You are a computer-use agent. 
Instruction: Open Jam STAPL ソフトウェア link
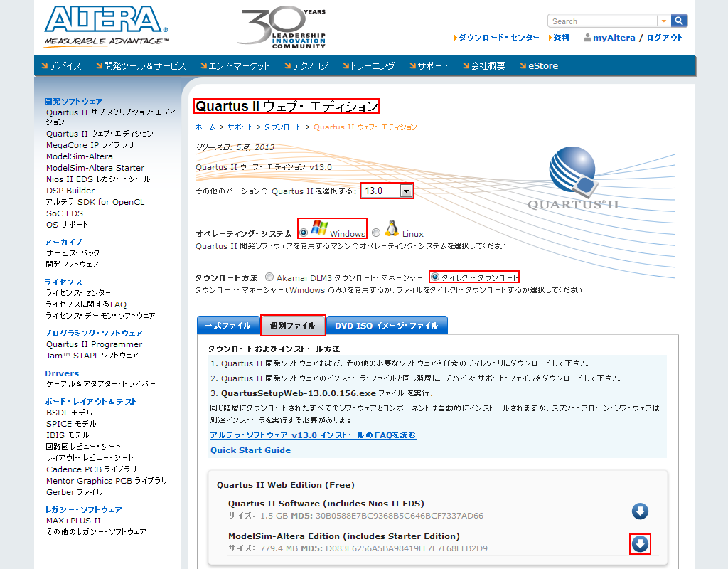92,356
